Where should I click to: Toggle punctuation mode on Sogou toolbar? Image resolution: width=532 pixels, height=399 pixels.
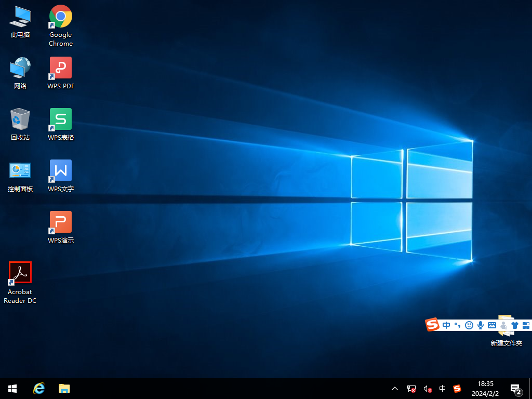[458, 325]
